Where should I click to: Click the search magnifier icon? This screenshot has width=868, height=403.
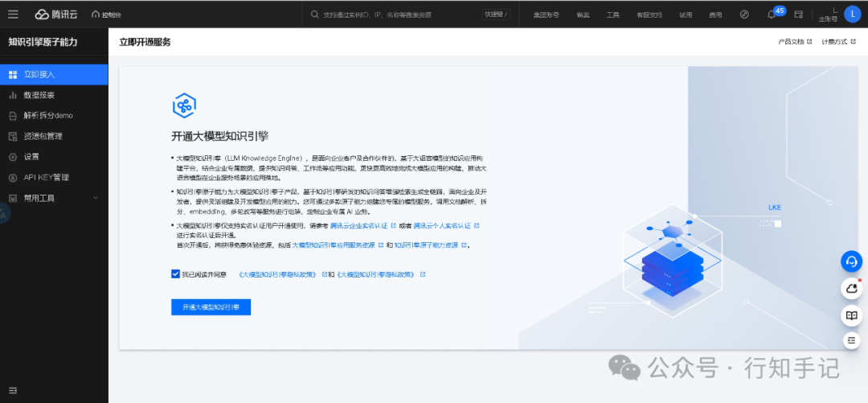point(314,14)
